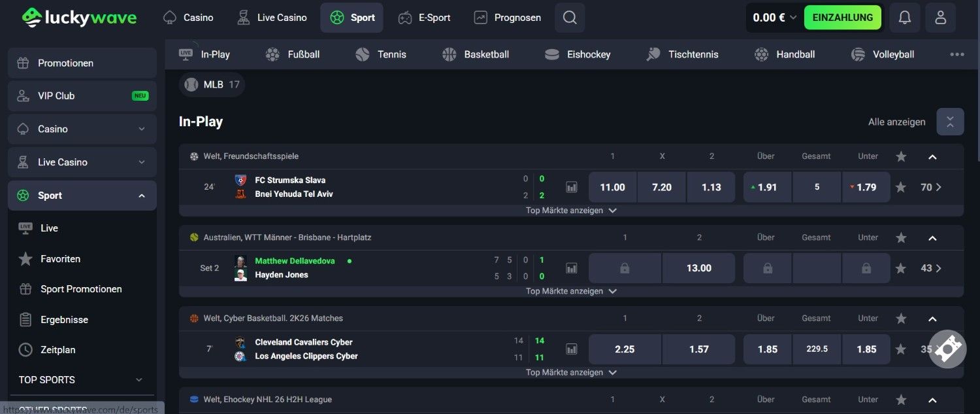The image size is (980, 414).
Task: Open the balance 0.00 € dropdown
Action: coord(774,18)
